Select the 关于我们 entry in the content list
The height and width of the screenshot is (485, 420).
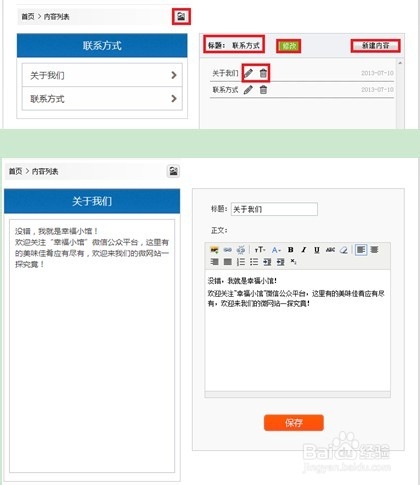click(225, 73)
